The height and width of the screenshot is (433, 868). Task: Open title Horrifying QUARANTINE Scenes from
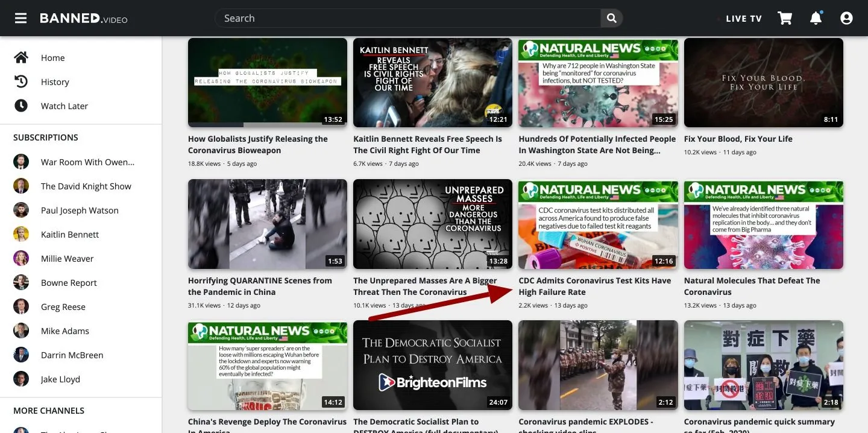click(x=260, y=286)
